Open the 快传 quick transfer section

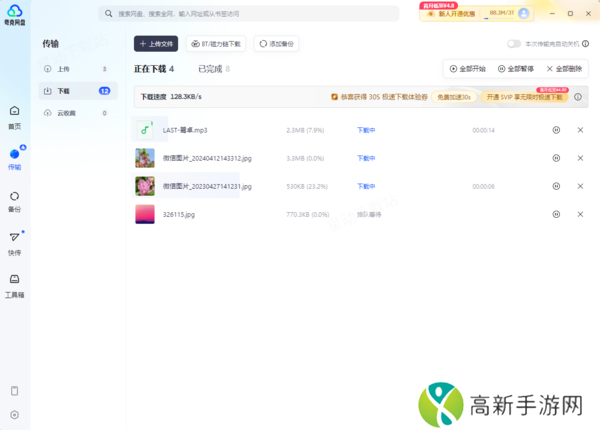pos(15,244)
